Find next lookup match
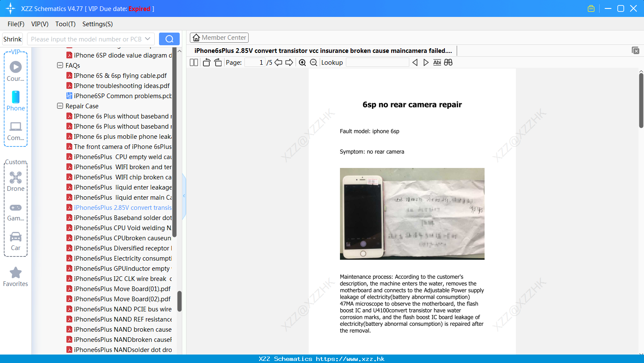The image size is (644, 363). 426,62
